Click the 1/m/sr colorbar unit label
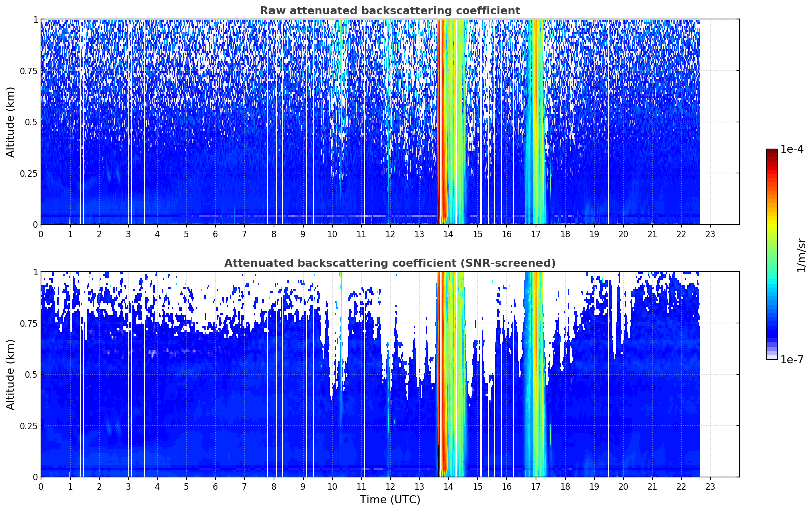 801,255
